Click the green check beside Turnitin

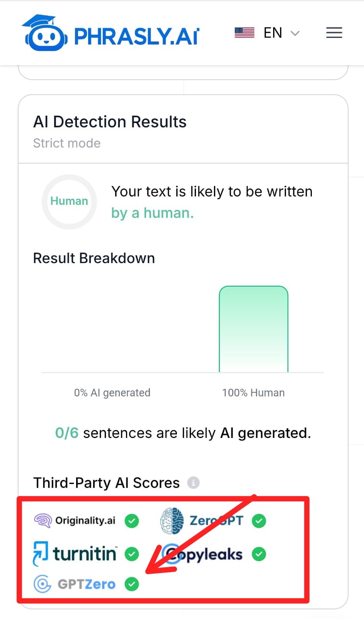click(x=132, y=554)
